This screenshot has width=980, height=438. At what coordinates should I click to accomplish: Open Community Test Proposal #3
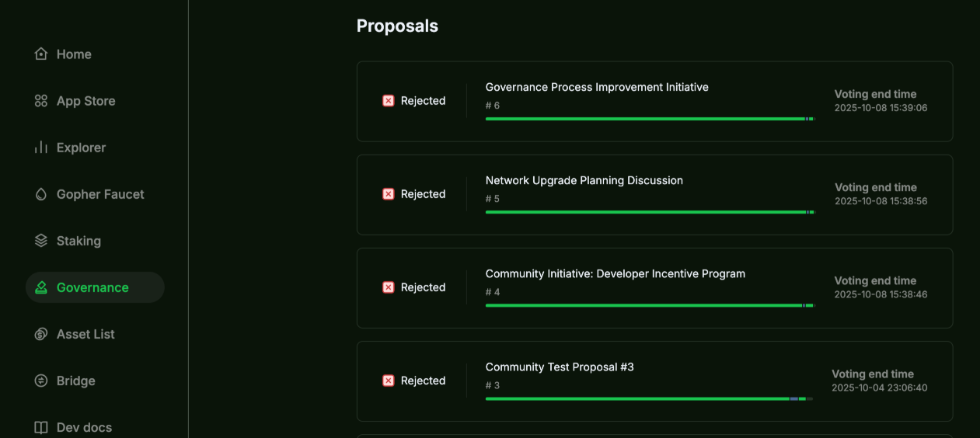click(x=560, y=367)
